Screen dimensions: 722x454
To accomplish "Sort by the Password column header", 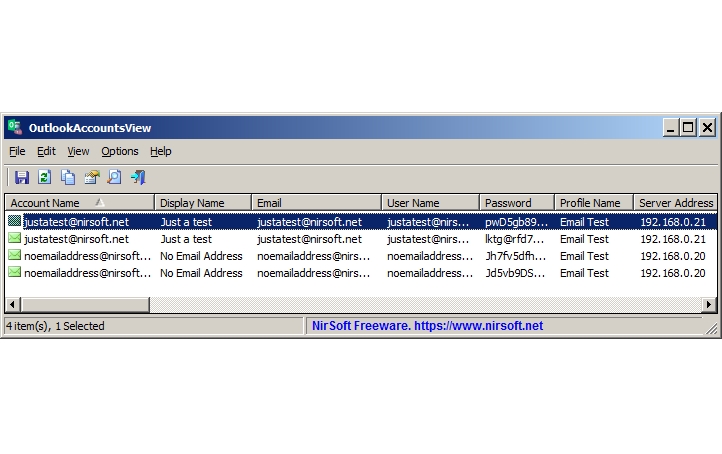I will tap(517, 203).
